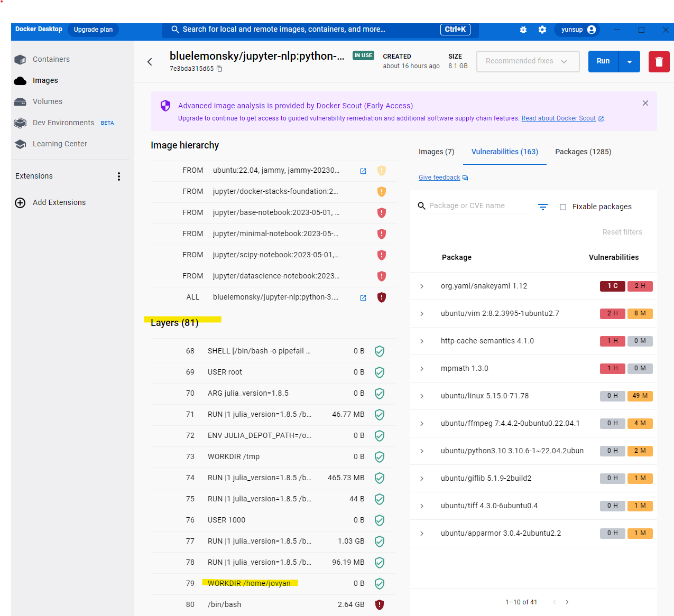Select layer 70 ARG julia_version=1.8.5
This screenshot has height=616, width=674.
click(273, 394)
